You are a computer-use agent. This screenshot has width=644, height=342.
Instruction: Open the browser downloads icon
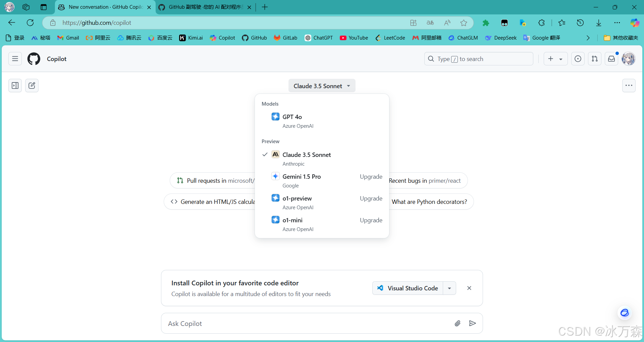point(599,23)
